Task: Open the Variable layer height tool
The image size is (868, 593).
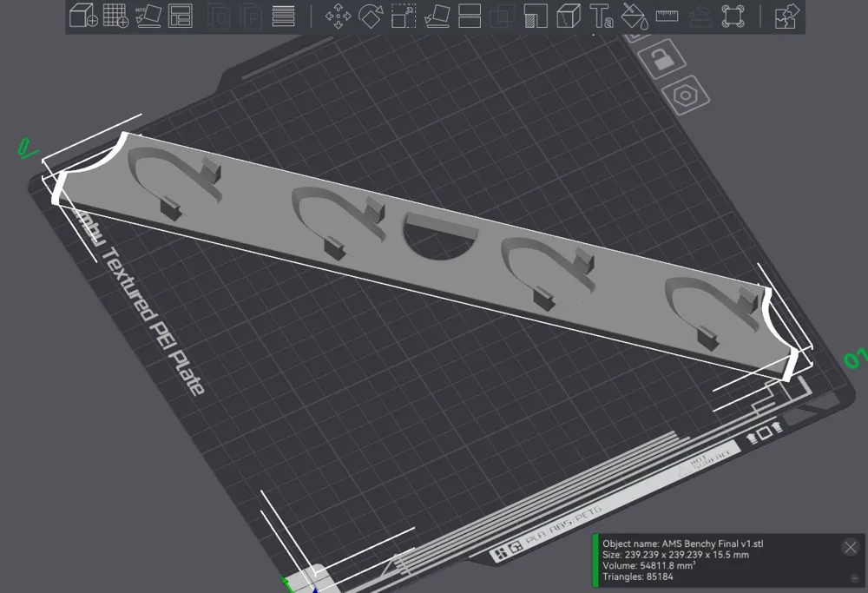Action: click(284, 16)
